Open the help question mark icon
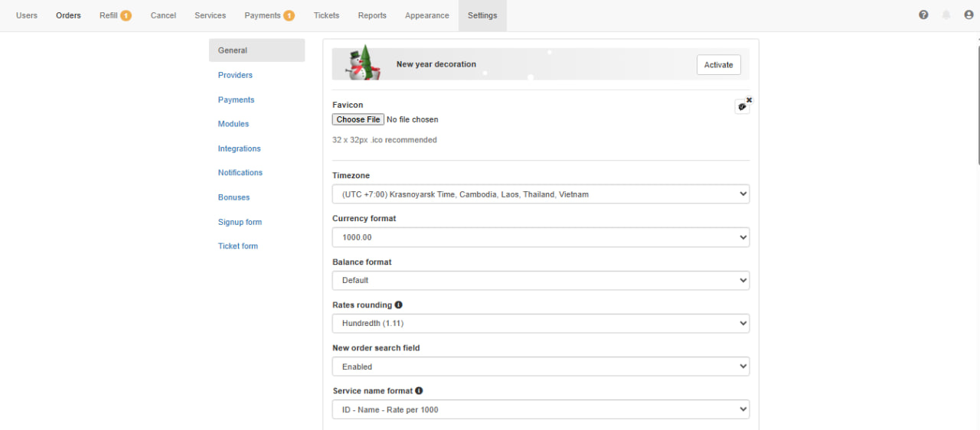 tap(923, 15)
